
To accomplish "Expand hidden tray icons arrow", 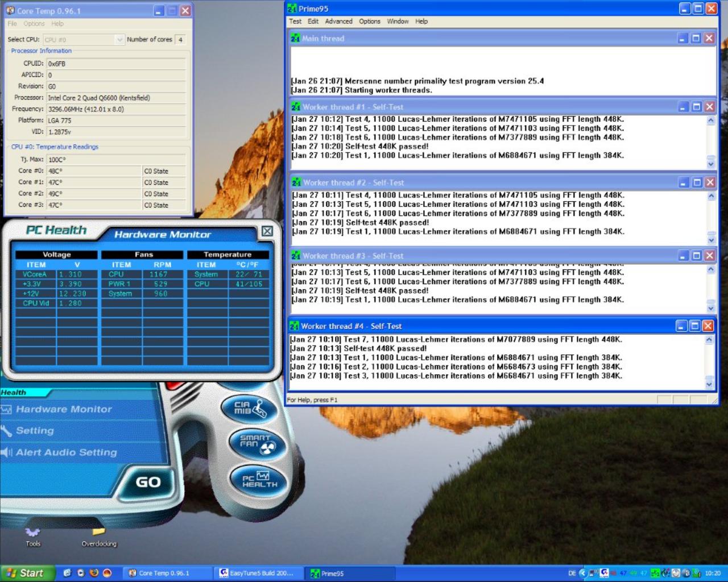I will pyautogui.click(x=582, y=573).
